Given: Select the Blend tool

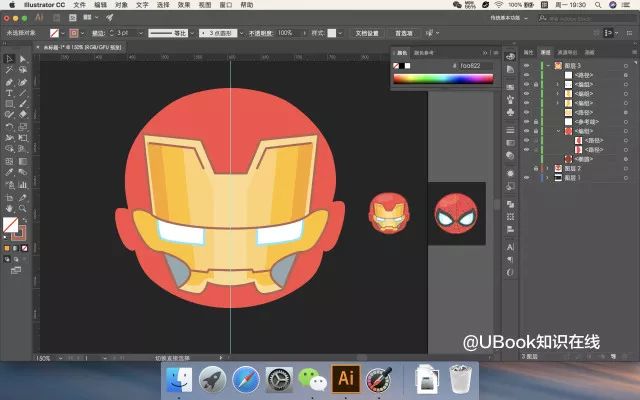Looking at the screenshot, I should coord(22,172).
